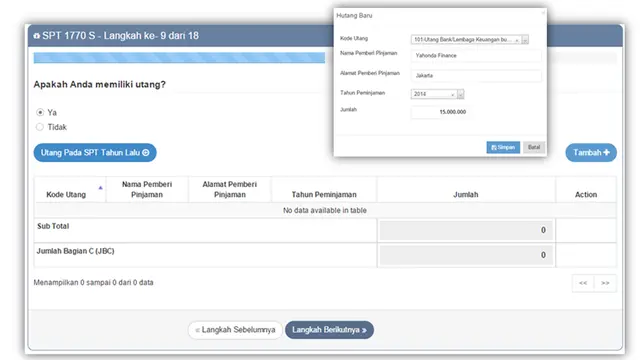Click 'No data available in table' row

point(325,210)
